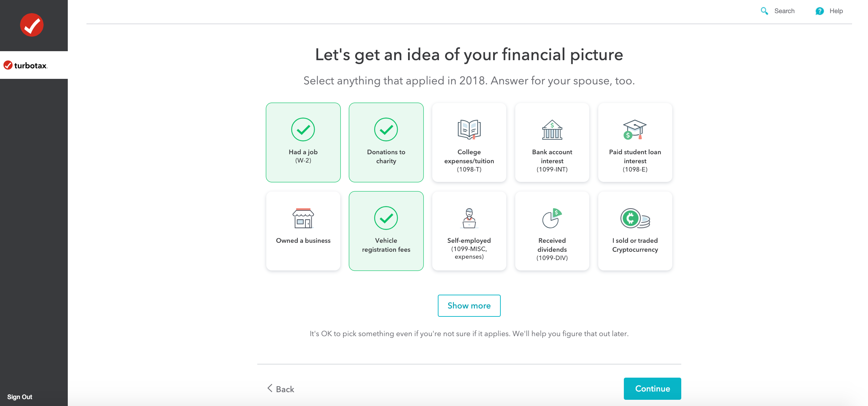Click the Continue button

coord(652,388)
